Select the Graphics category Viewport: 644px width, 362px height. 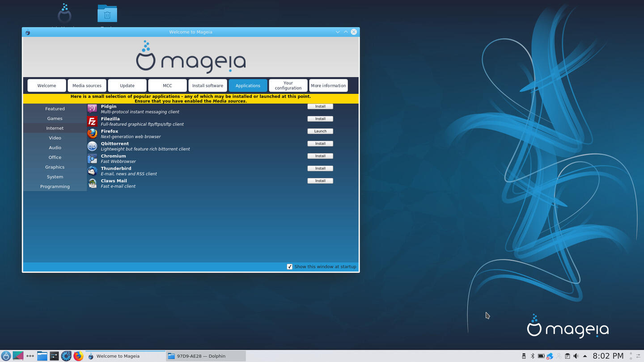(x=55, y=167)
